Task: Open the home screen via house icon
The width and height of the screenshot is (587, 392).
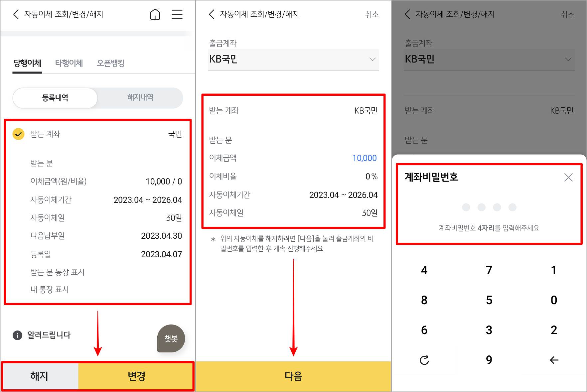Action: point(155,14)
